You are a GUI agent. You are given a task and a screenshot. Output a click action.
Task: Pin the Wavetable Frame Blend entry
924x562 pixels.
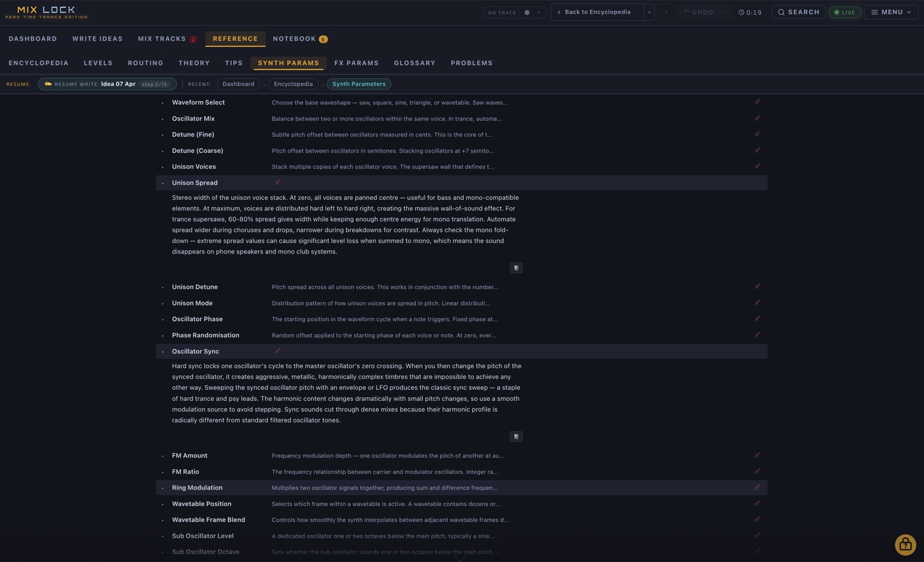point(757,520)
